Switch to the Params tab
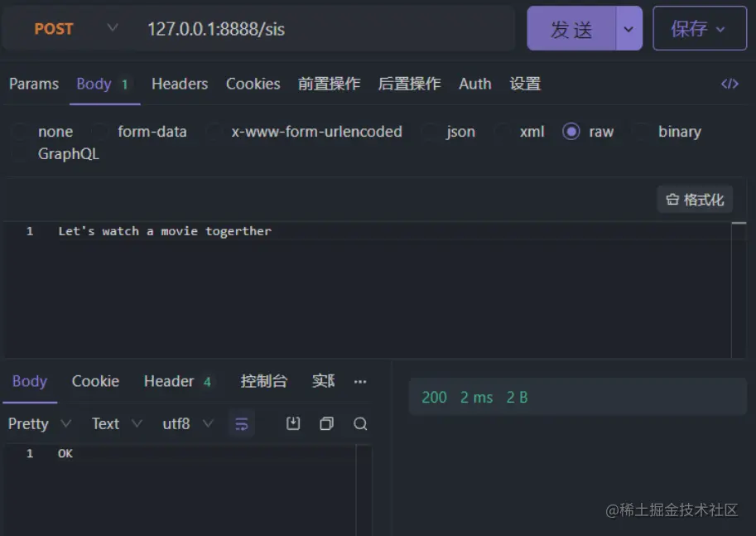Screen dimensions: 756x536 point(34,84)
